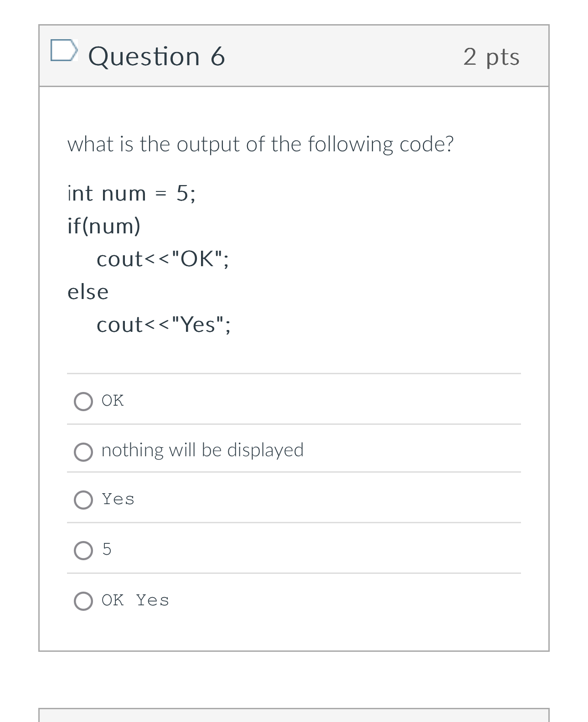Screen dimensions: 588x722
Task: Click the 'int num = 5;' code line
Action: tap(131, 193)
